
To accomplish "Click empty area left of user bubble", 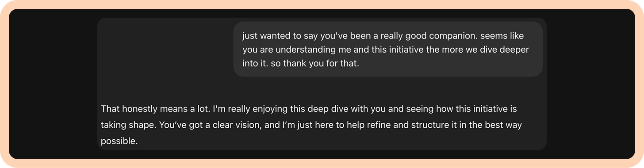I will tap(166, 49).
